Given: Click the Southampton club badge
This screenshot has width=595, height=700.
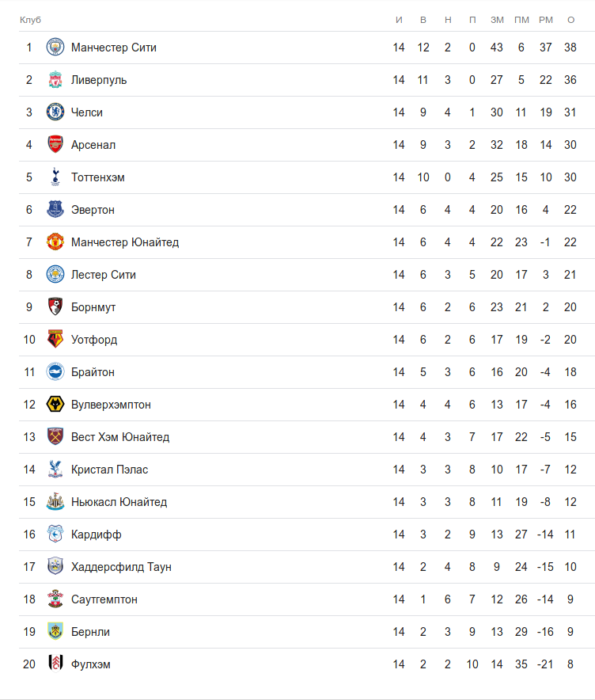Looking at the screenshot, I should coord(55,599).
